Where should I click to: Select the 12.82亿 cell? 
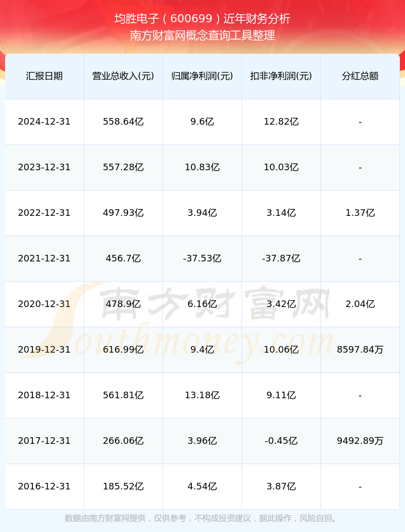tap(281, 122)
